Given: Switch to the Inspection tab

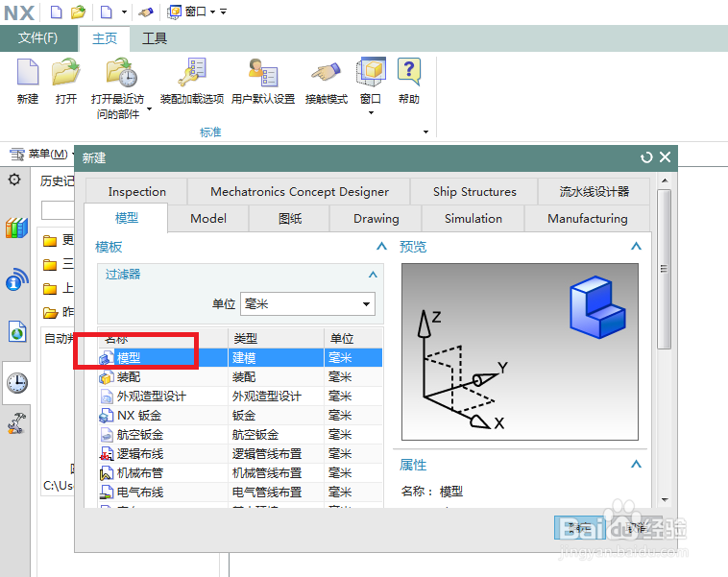Looking at the screenshot, I should [137, 192].
